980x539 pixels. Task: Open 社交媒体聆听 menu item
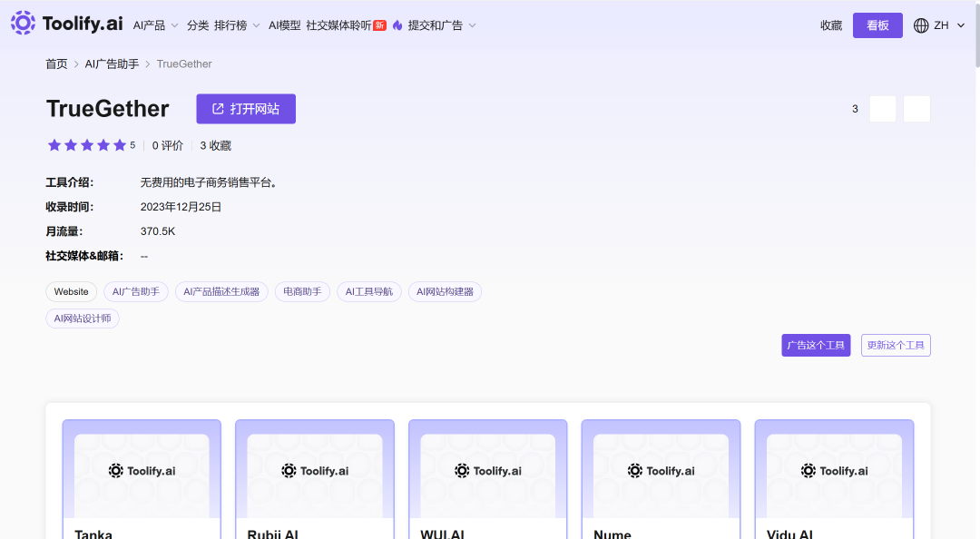click(338, 25)
